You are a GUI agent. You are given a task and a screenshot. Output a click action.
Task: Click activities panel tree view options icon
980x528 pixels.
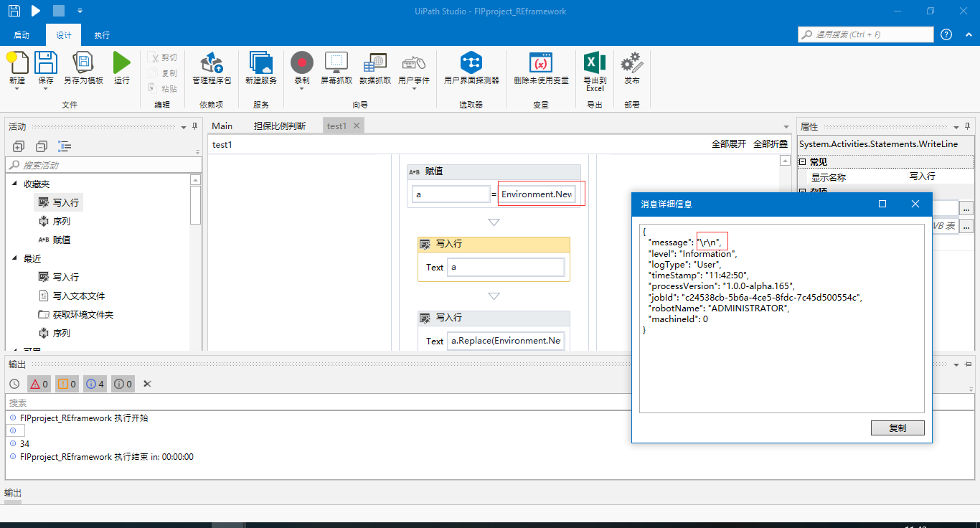pyautogui.click(x=65, y=146)
